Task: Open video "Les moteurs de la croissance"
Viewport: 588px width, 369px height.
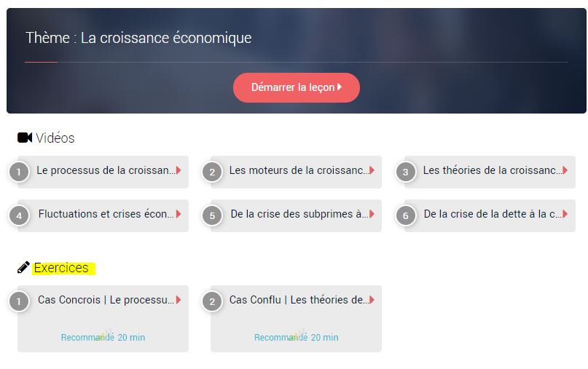Action: (299, 170)
